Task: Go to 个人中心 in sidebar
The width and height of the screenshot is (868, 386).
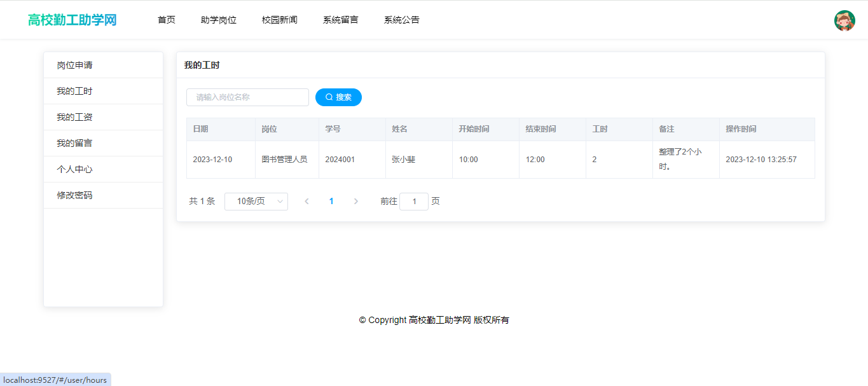Action: [x=75, y=170]
